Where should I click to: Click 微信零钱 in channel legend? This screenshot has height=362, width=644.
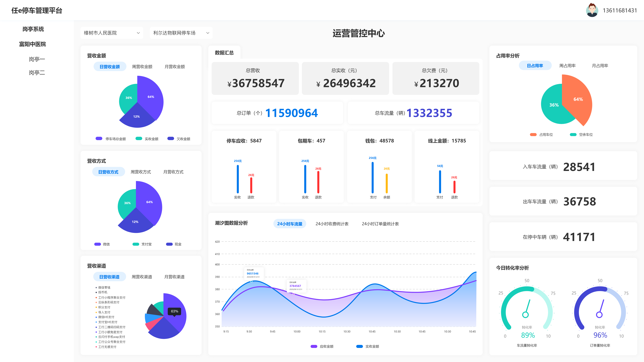tap(103, 288)
